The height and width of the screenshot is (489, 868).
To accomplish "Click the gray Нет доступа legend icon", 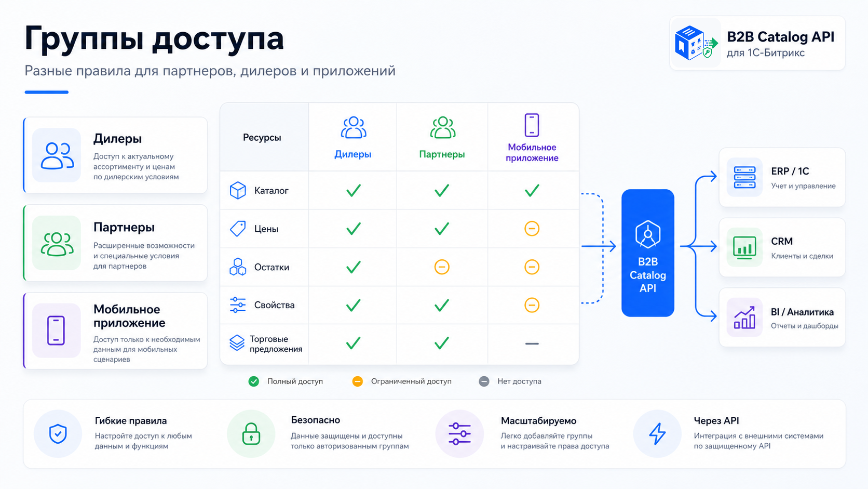I will pyautogui.click(x=484, y=381).
